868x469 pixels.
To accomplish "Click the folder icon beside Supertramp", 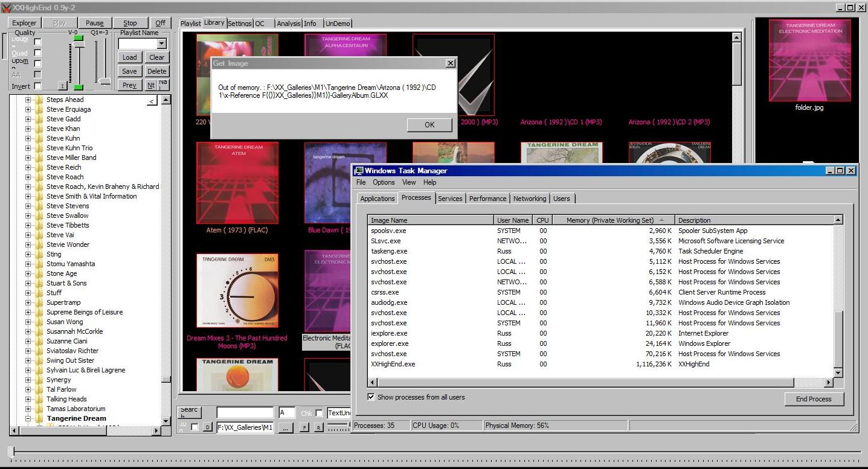I will point(39,302).
